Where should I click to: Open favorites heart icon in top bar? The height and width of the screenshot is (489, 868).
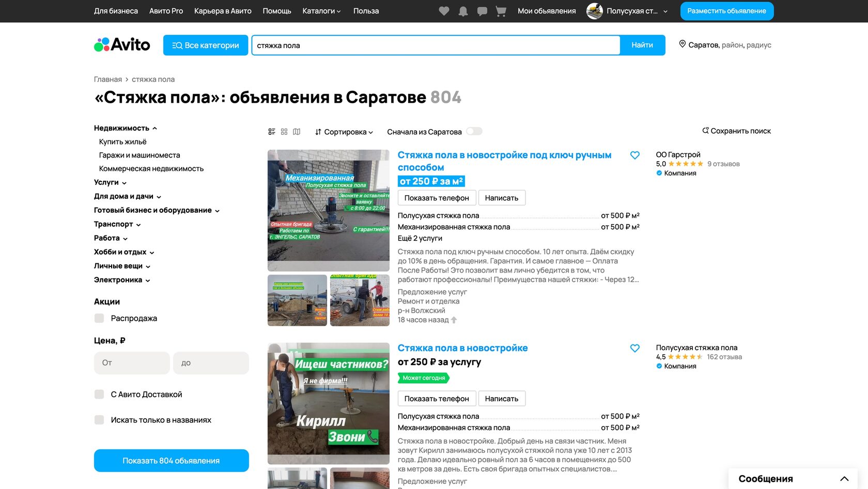(444, 11)
